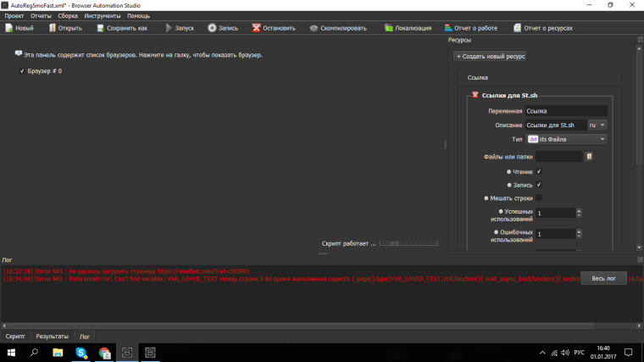Click the Переменная input field
644x362 pixels.
pos(565,111)
